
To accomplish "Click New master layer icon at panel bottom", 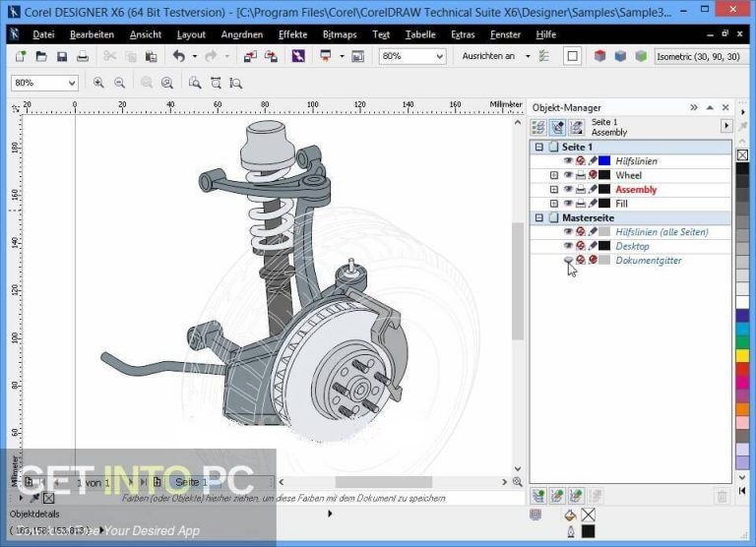I will [557, 496].
